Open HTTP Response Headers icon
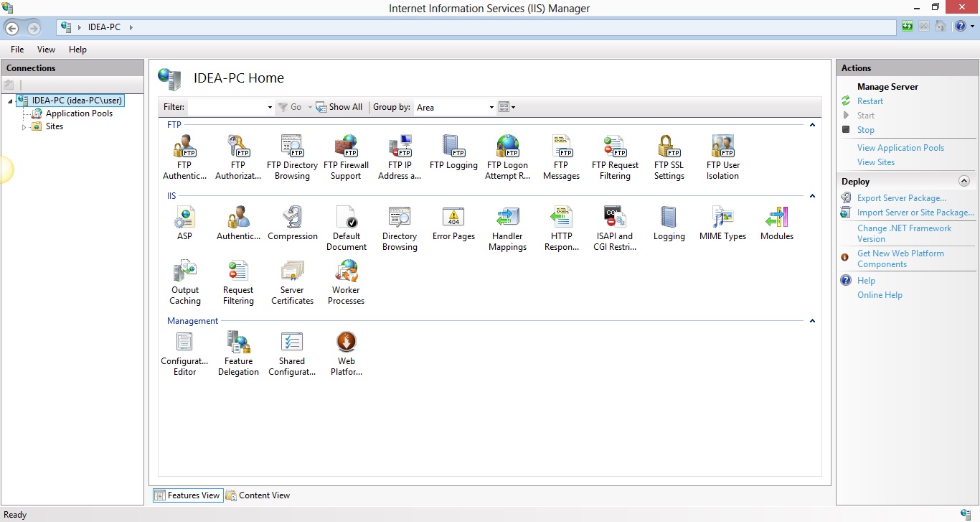This screenshot has height=522, width=980. [x=561, y=228]
